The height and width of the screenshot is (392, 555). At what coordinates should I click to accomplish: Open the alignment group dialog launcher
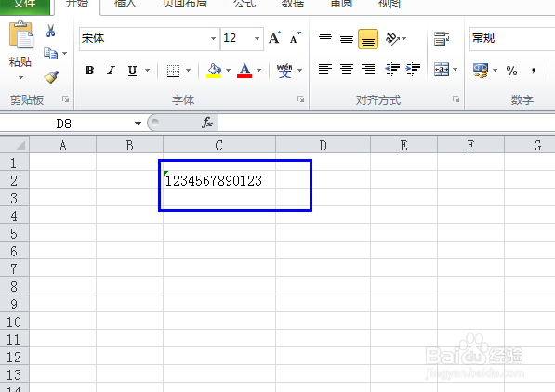(x=456, y=99)
